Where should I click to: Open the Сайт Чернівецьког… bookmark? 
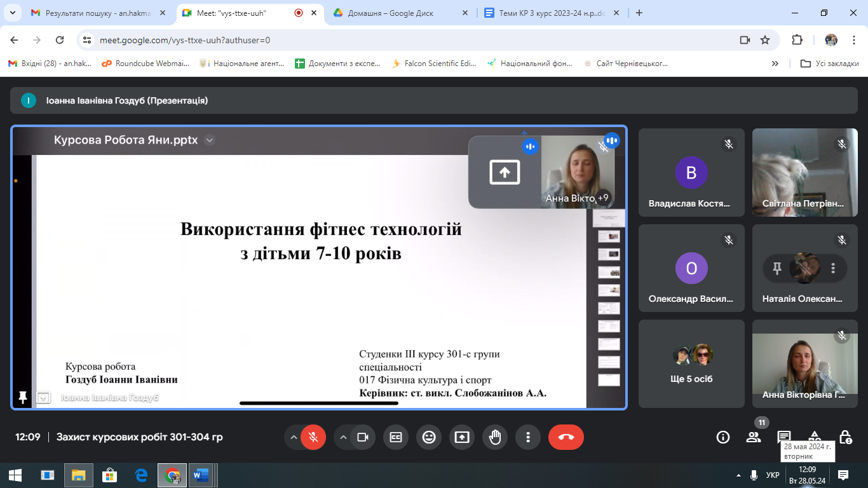[x=626, y=64]
